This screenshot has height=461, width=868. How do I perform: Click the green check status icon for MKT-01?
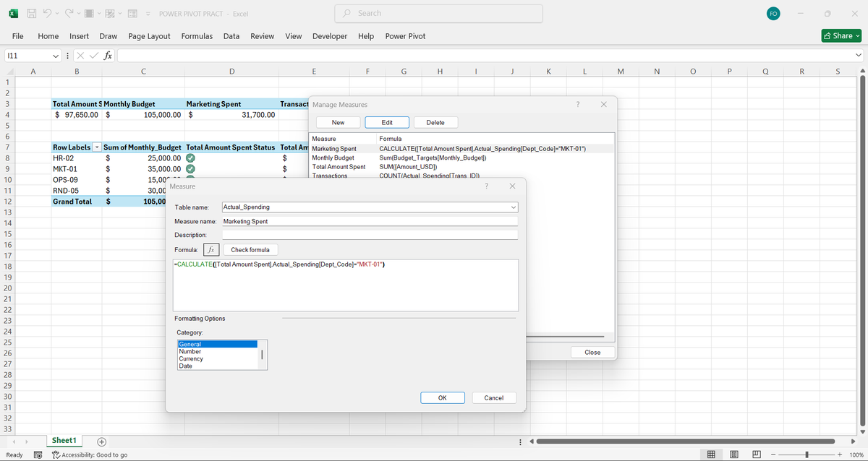tap(190, 168)
